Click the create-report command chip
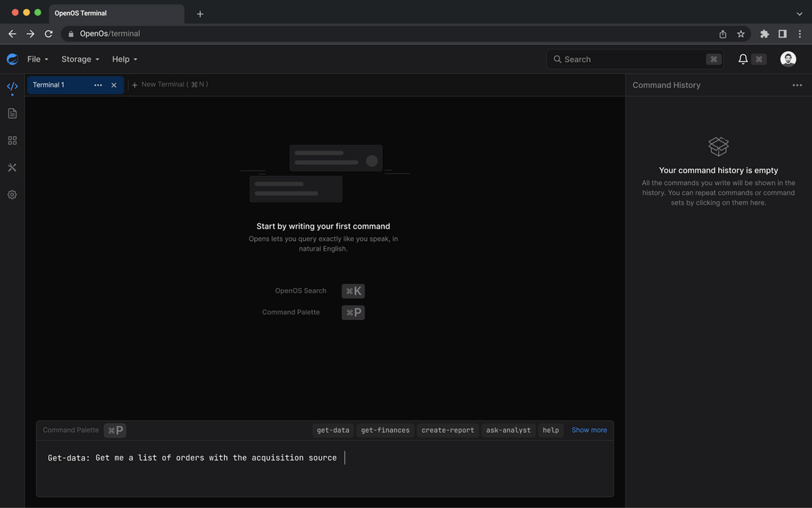 447,430
